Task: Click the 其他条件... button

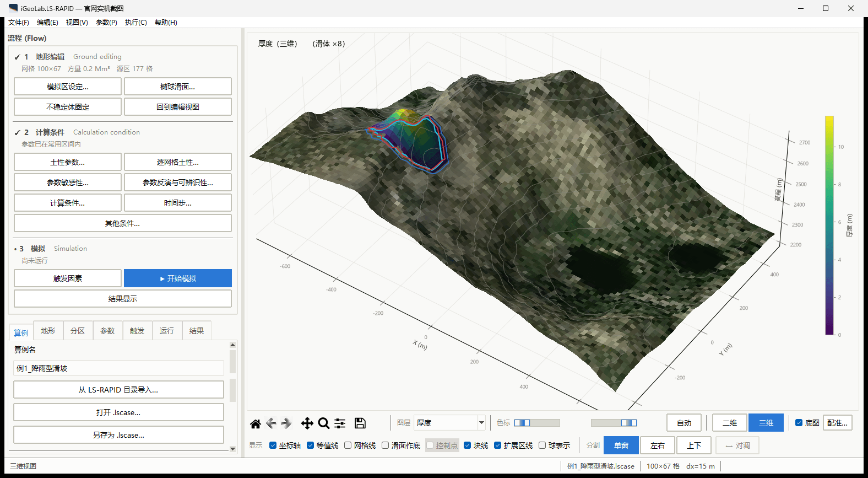Action: click(123, 223)
